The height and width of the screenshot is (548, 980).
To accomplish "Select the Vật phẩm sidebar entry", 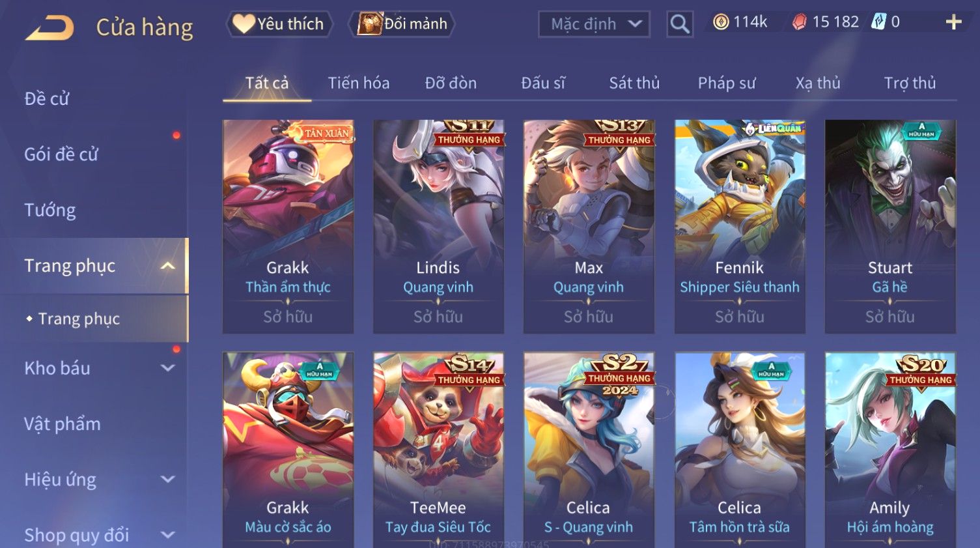I will (x=63, y=424).
